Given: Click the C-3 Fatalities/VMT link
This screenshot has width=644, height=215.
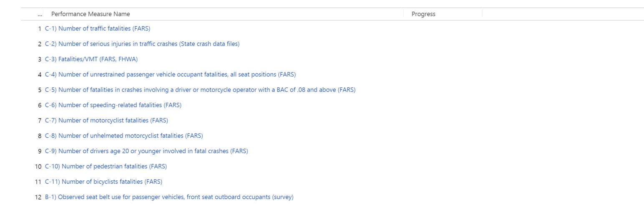Looking at the screenshot, I should point(91,59).
